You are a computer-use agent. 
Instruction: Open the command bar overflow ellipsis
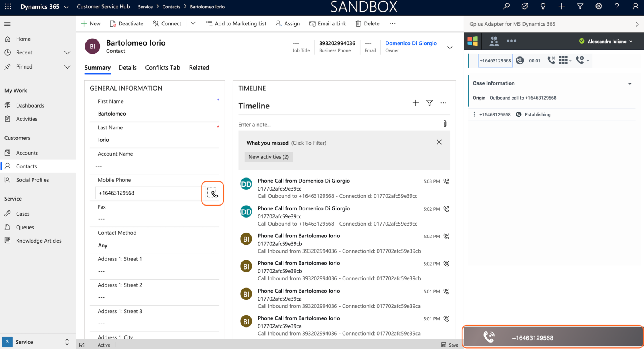pyautogui.click(x=392, y=23)
